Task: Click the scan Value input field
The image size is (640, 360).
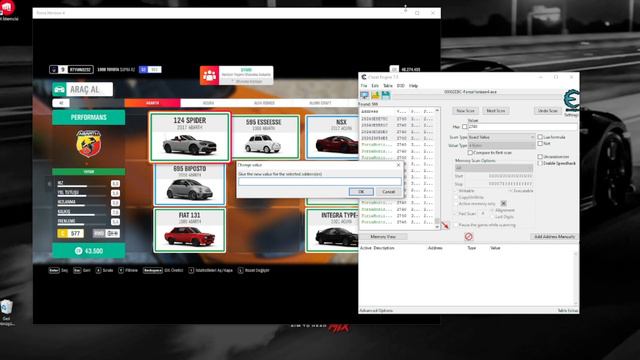Action: coord(523,127)
